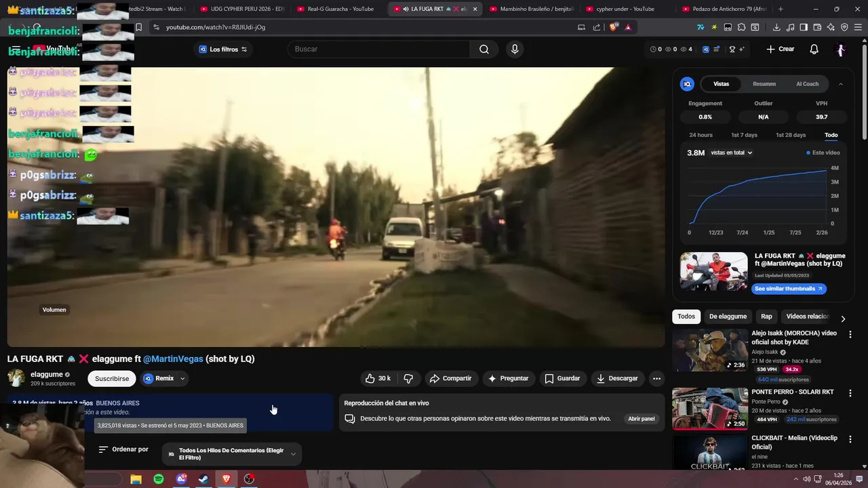868x488 pixels.
Task: Open browser downloads icon
Action: click(x=776, y=27)
